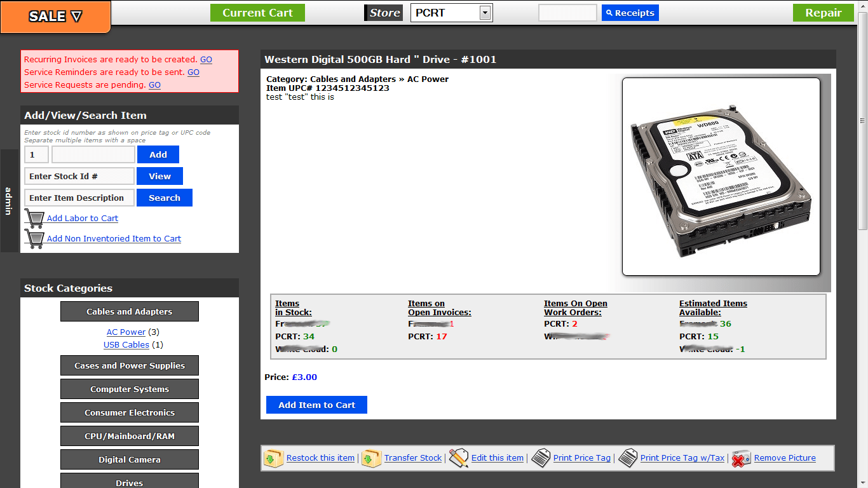Click the Print Price Tag link

(x=582, y=458)
